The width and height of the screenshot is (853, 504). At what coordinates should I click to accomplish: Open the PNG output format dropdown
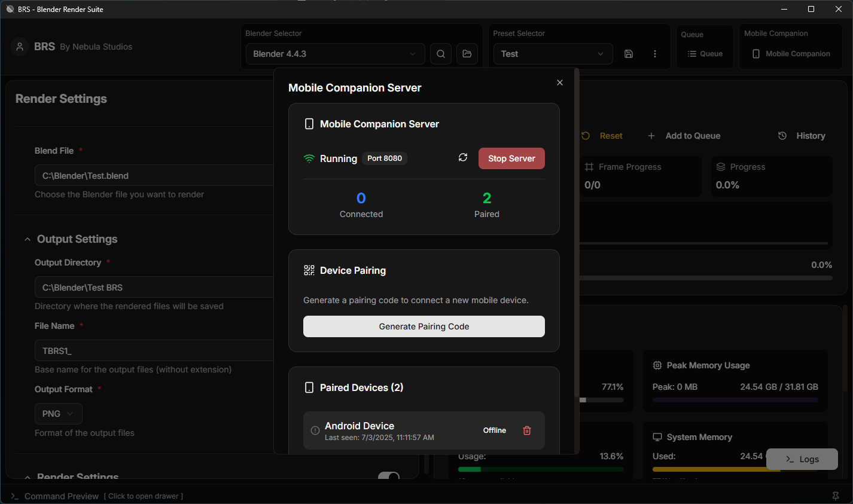pos(59,414)
